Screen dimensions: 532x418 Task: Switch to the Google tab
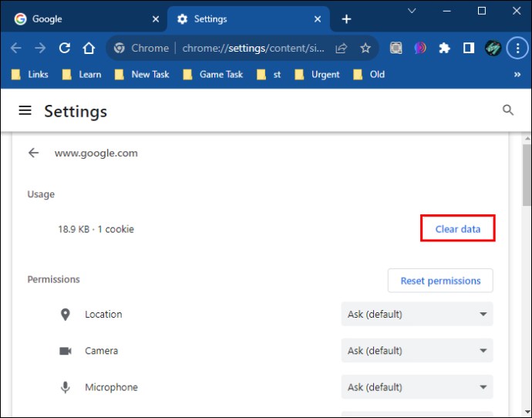tap(86, 19)
